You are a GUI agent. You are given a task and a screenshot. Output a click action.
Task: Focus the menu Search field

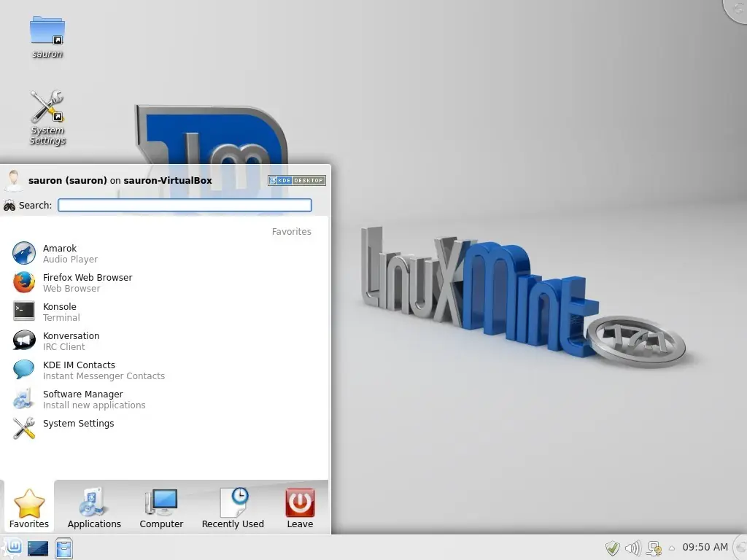[x=185, y=205]
